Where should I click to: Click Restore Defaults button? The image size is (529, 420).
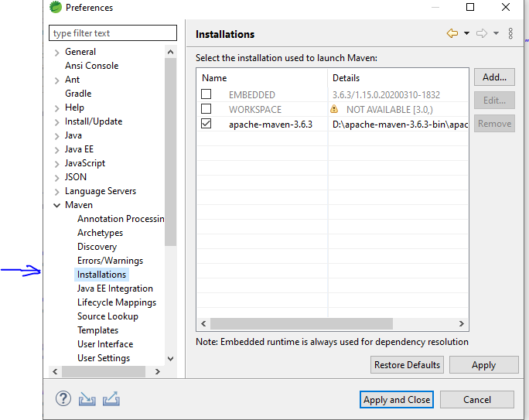[x=407, y=365]
